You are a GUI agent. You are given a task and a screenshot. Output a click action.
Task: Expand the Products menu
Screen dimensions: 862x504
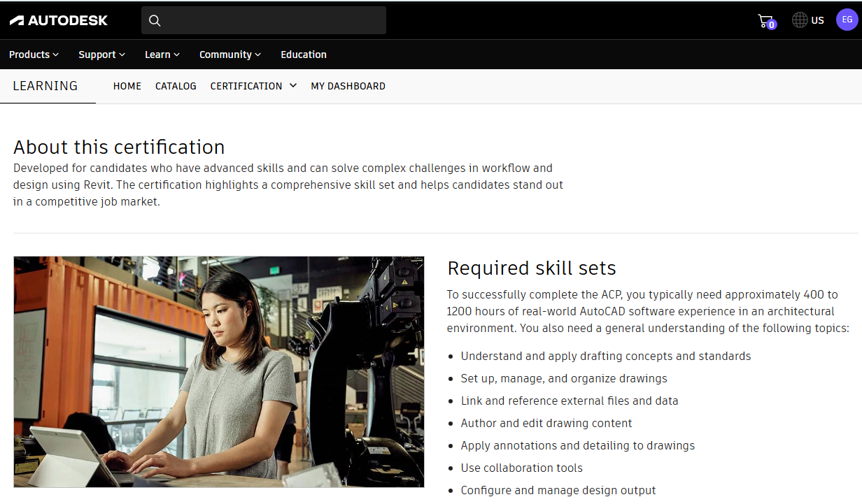(34, 55)
